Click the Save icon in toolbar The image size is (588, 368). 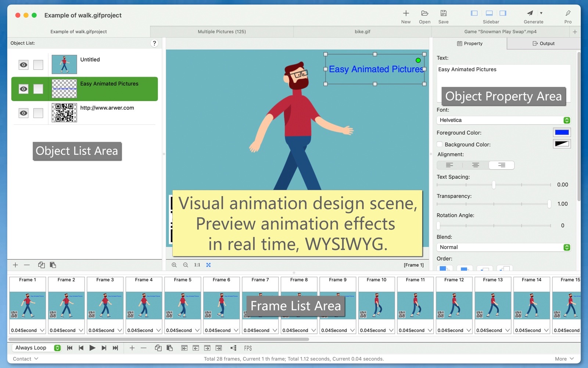[443, 13]
